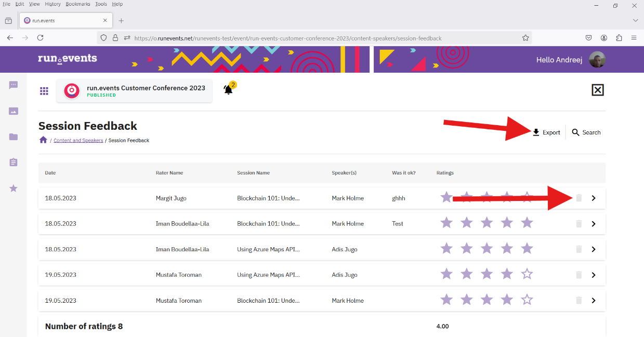
Task: Open the Firefox application menu
Action: pyautogui.click(x=634, y=37)
